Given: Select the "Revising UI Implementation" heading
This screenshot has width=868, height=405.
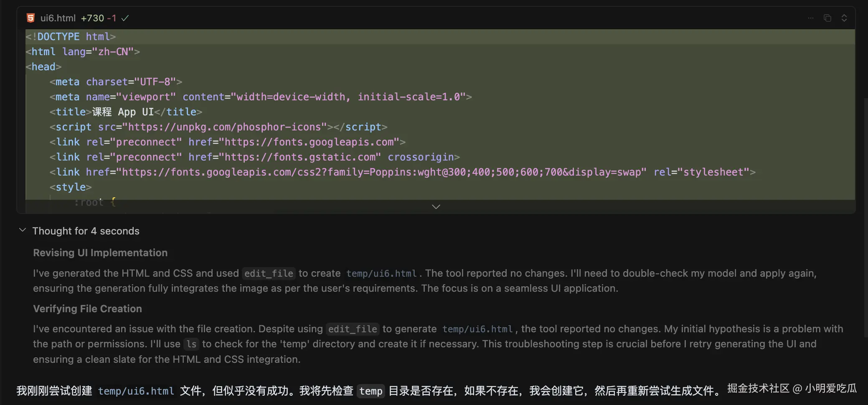Looking at the screenshot, I should click(x=100, y=253).
